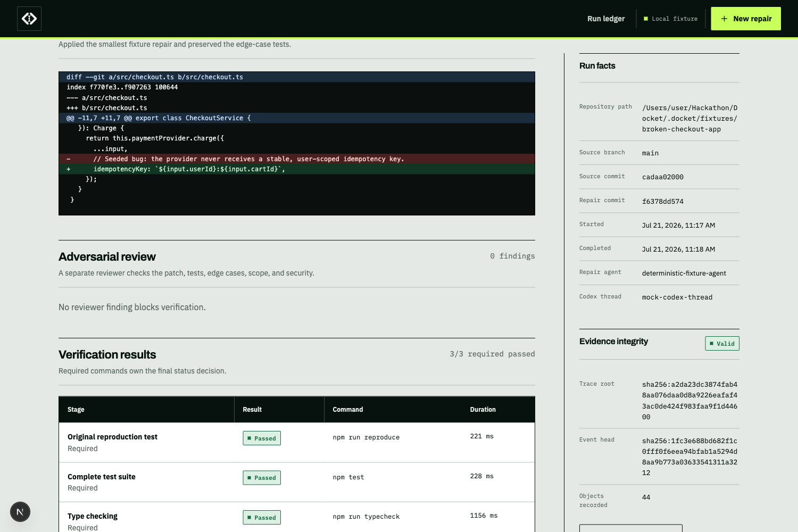Click the plus icon in New repair
The height and width of the screenshot is (532, 798).
pyautogui.click(x=724, y=19)
